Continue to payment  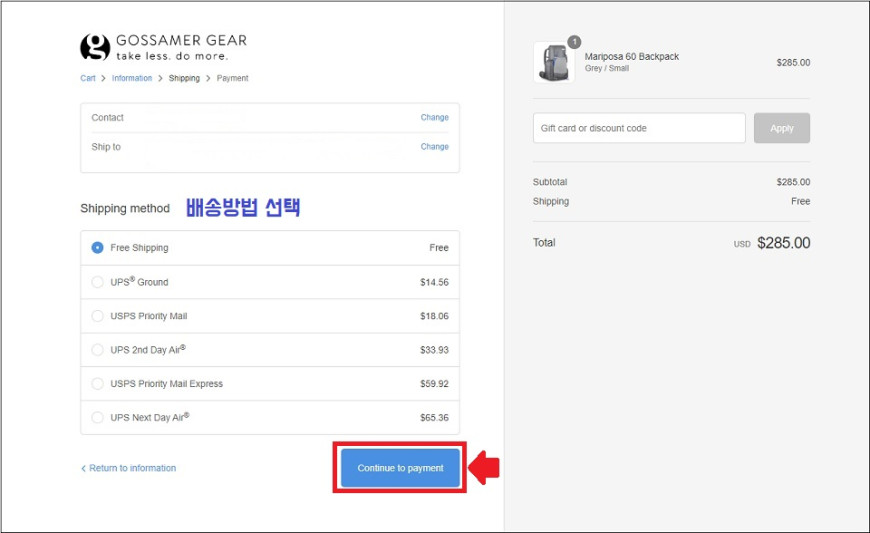click(x=400, y=468)
